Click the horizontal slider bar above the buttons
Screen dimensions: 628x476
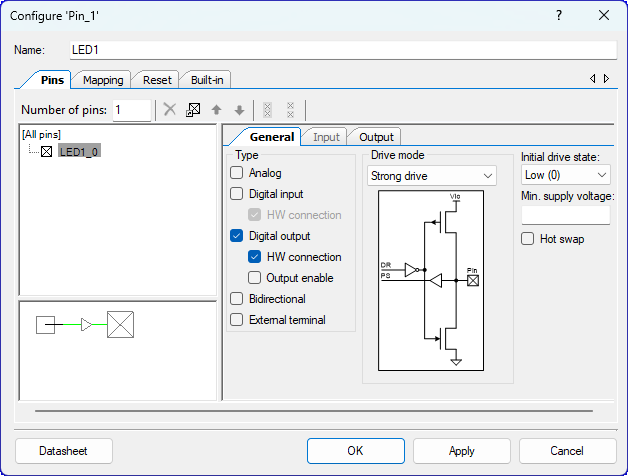click(x=313, y=410)
